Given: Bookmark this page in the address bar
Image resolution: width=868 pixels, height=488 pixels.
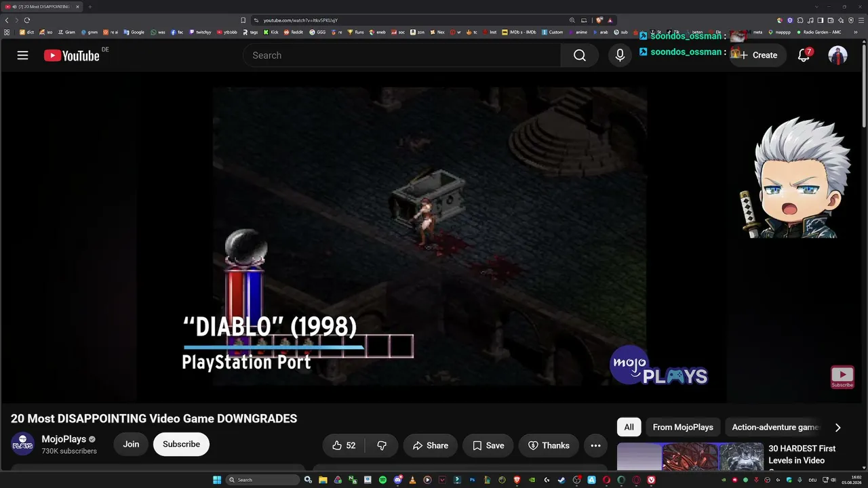Looking at the screenshot, I should [243, 20].
